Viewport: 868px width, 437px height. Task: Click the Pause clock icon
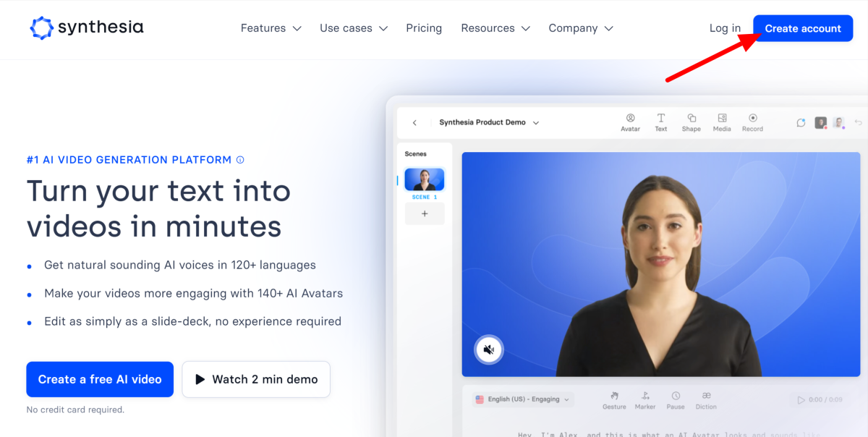click(676, 396)
